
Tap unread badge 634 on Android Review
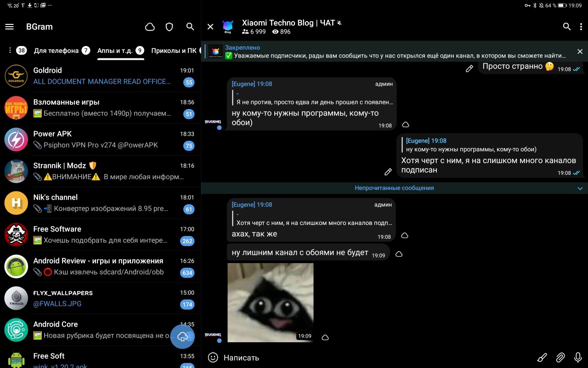(x=187, y=273)
